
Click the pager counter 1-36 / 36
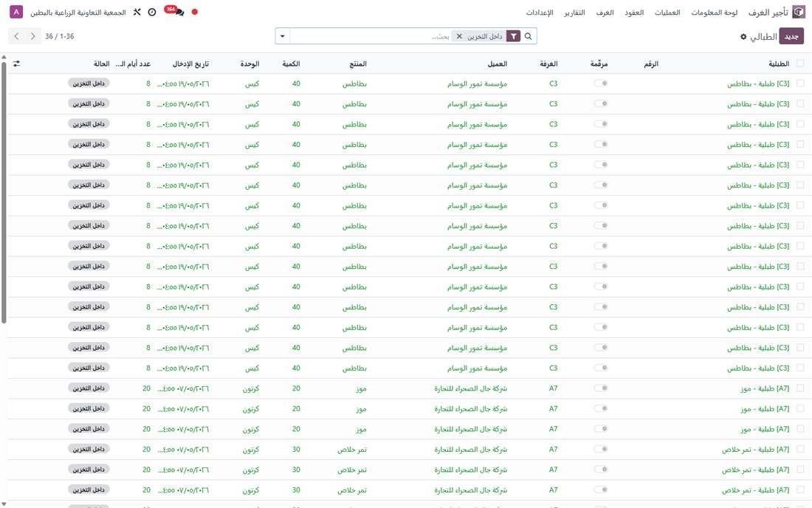(60, 36)
